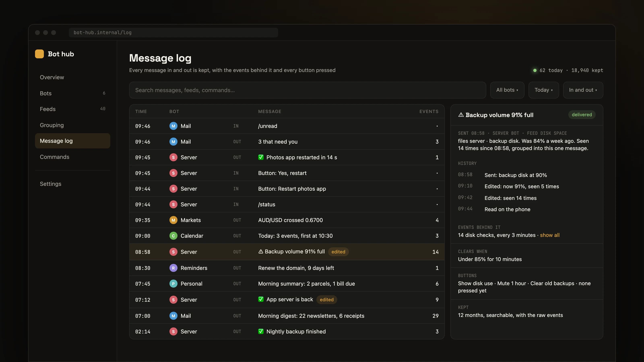This screenshot has width=644, height=362.
Task: Select Message log in the sidebar
Action: tap(72, 141)
